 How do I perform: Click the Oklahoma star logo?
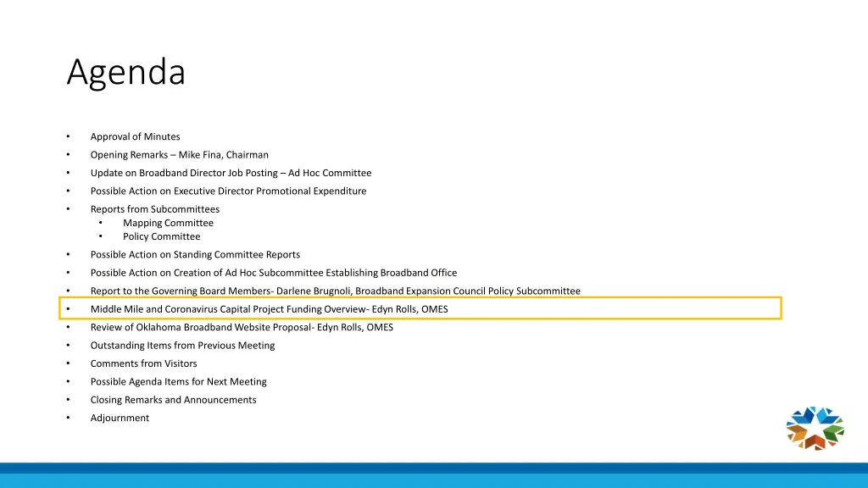815,429
